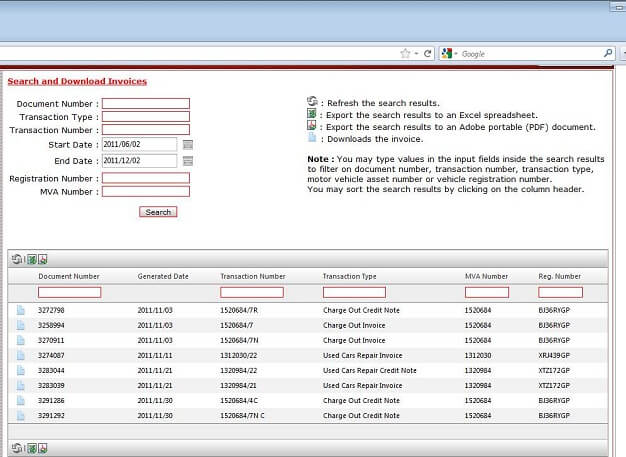The image size is (626, 457).
Task: Sort by the Transaction Type column header
Action: (349, 276)
